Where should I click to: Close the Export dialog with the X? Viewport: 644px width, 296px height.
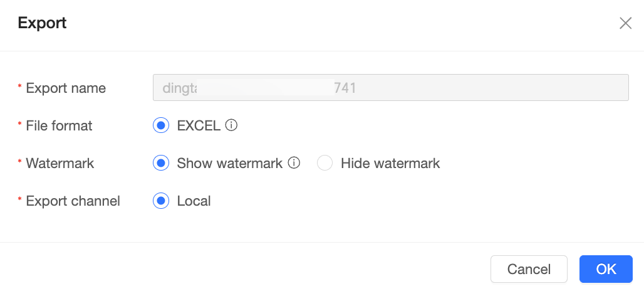point(625,24)
